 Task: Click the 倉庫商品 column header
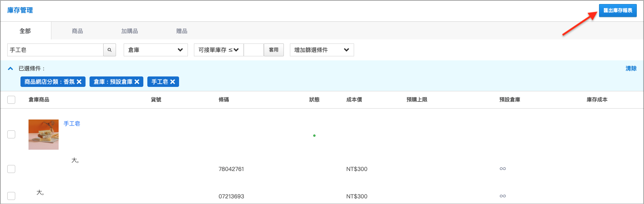(x=39, y=100)
